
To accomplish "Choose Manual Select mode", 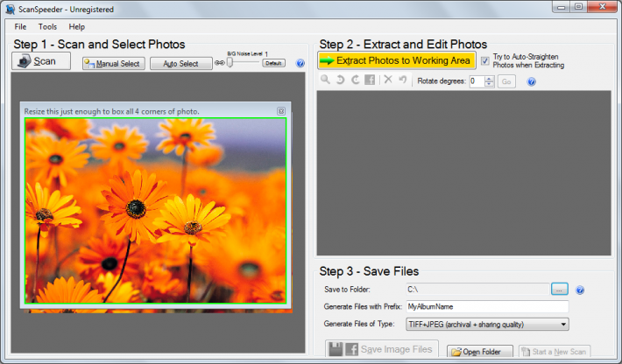I will (114, 63).
